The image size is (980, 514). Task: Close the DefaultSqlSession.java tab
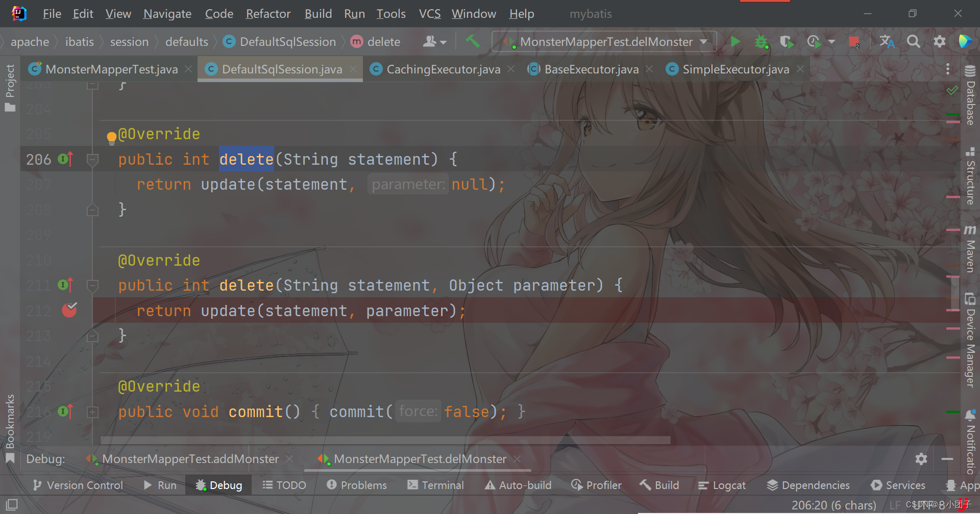353,69
